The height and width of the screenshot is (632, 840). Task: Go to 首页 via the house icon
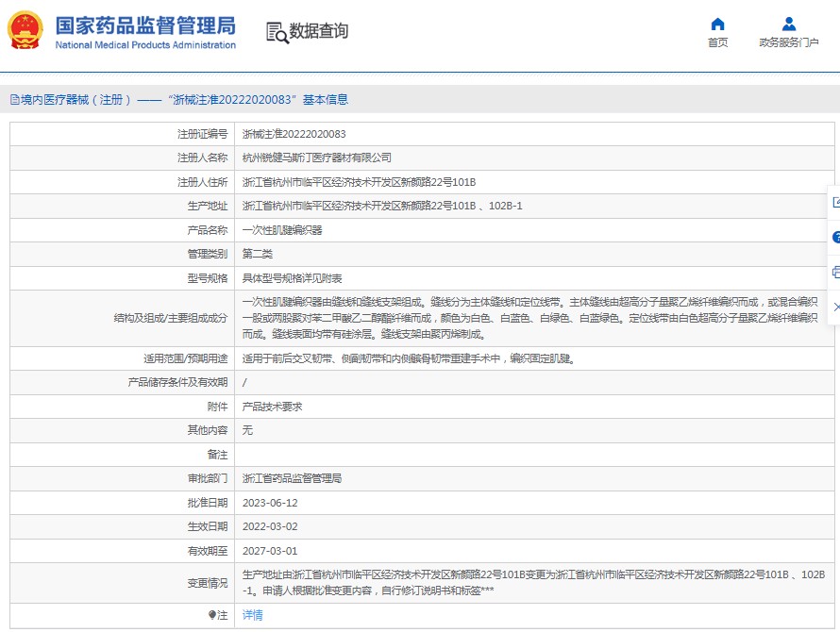[717, 25]
